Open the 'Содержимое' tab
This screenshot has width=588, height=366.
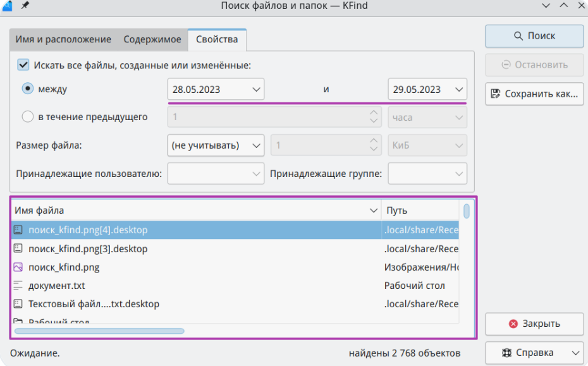152,39
